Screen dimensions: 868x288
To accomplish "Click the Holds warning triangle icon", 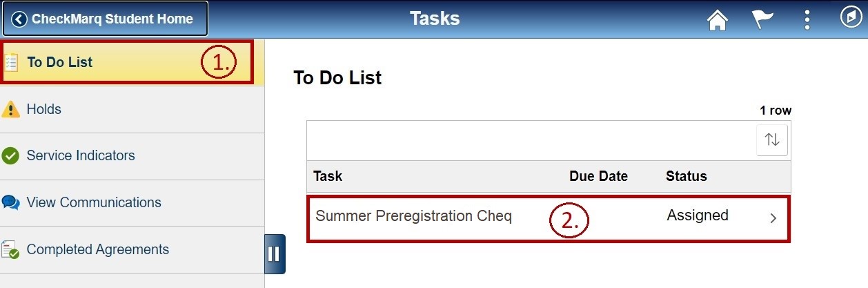I will (11, 109).
